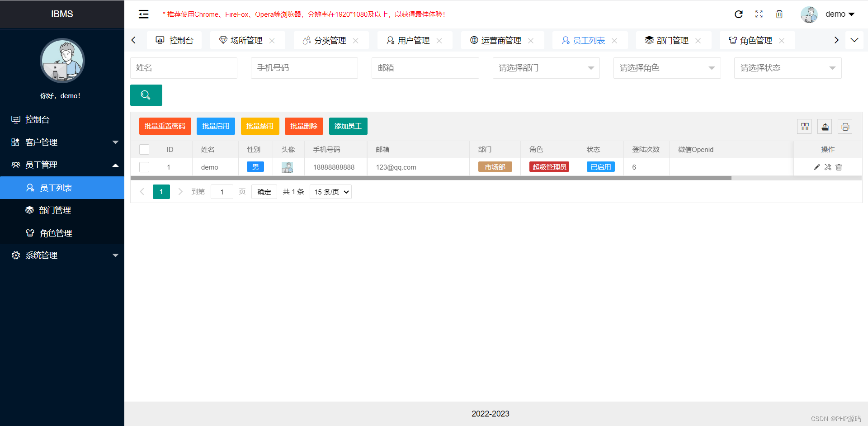Toggle fullscreen mode icon
Image resolution: width=868 pixels, height=426 pixels.
[x=759, y=14]
